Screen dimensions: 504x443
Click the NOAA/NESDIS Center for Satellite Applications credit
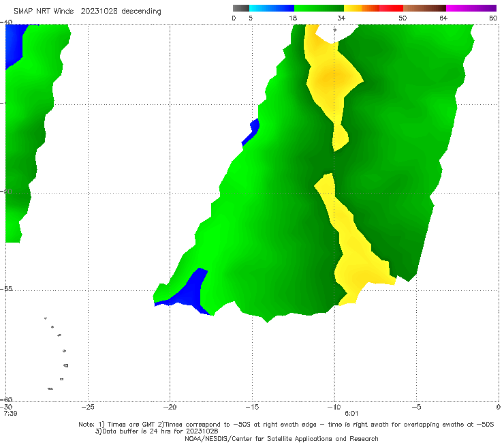tap(281, 438)
